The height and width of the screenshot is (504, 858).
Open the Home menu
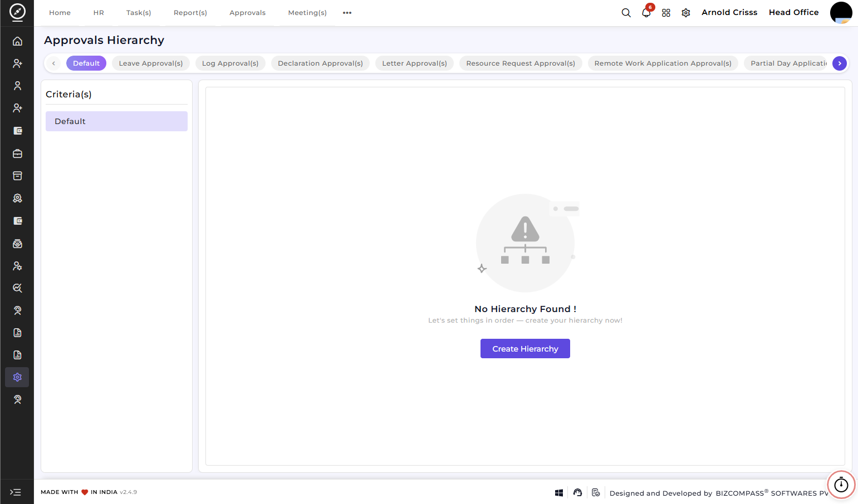point(60,13)
